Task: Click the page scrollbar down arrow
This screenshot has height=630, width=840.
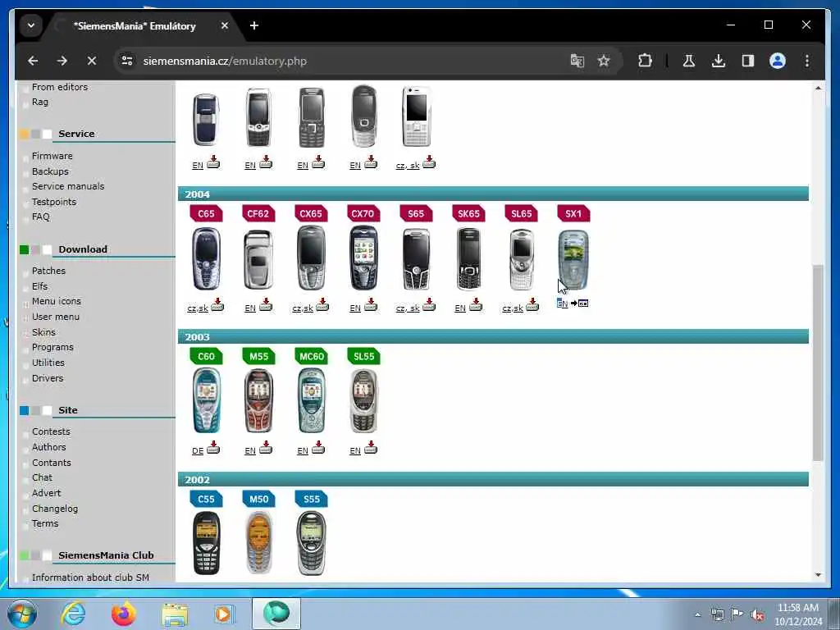Action: 818,575
